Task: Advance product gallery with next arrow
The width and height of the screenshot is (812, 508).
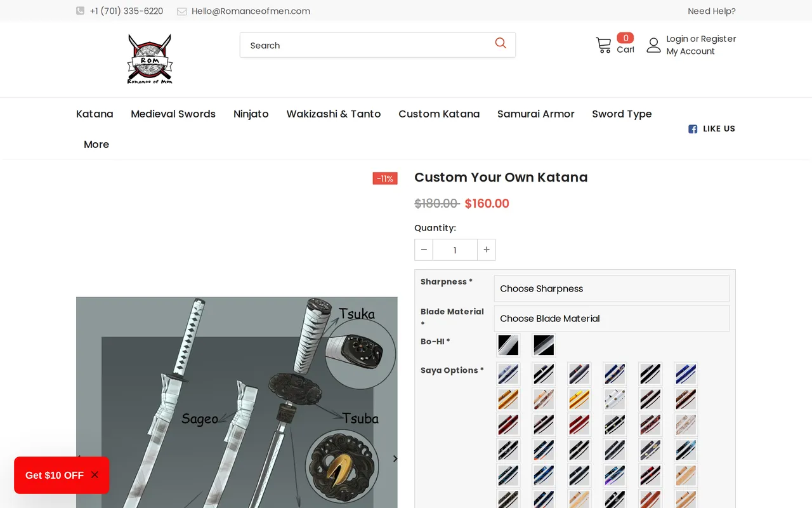Action: [x=395, y=458]
